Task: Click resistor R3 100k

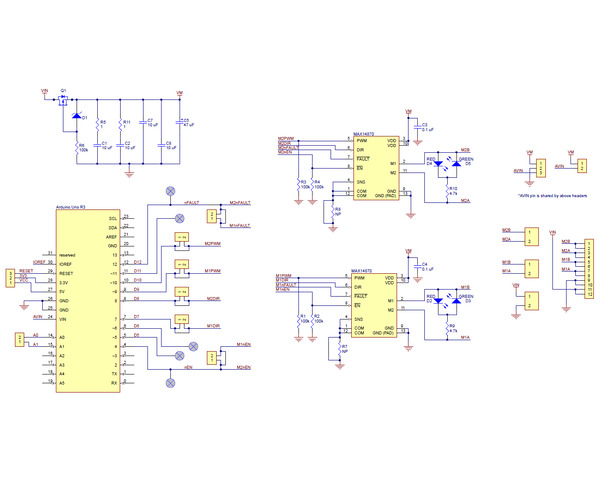Action: tap(298, 184)
